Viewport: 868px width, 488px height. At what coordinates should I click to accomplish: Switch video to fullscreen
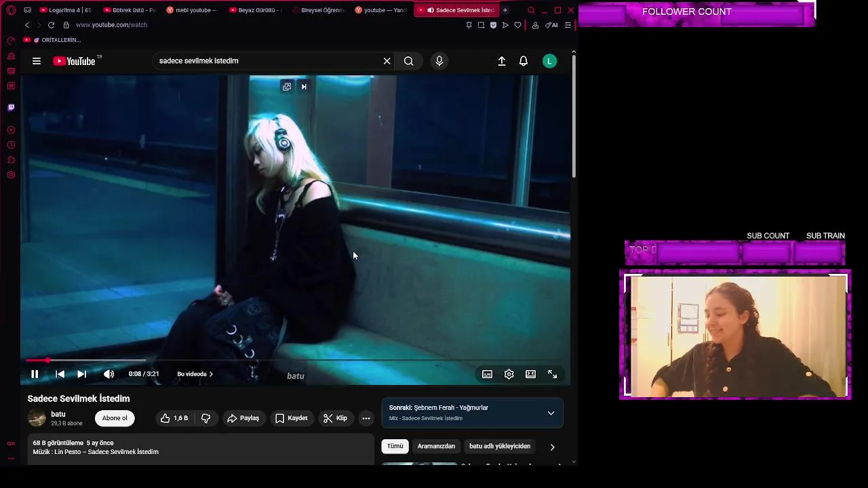(x=552, y=374)
